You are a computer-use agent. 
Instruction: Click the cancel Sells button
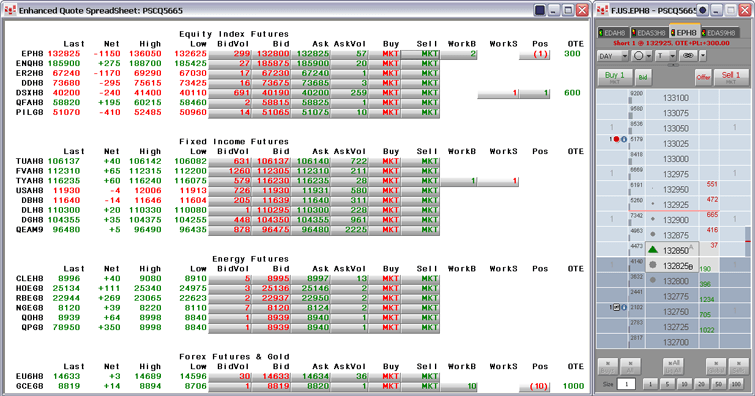pyautogui.click(x=738, y=367)
